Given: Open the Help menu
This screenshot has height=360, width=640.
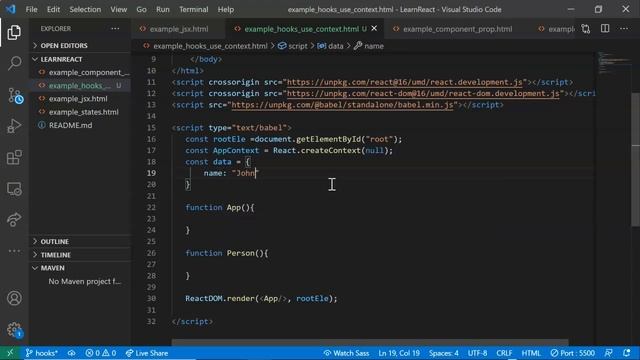Looking at the screenshot, I should point(225,9).
